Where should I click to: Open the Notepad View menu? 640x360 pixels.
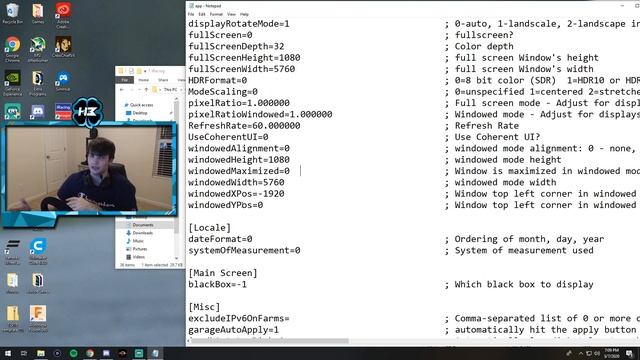click(231, 14)
